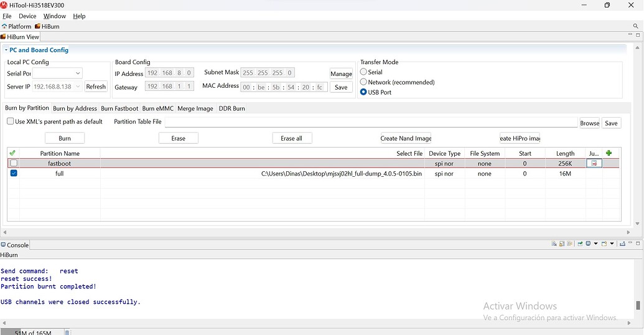Select Network (recommended) transfer mode
The image size is (644, 335).
363,82
